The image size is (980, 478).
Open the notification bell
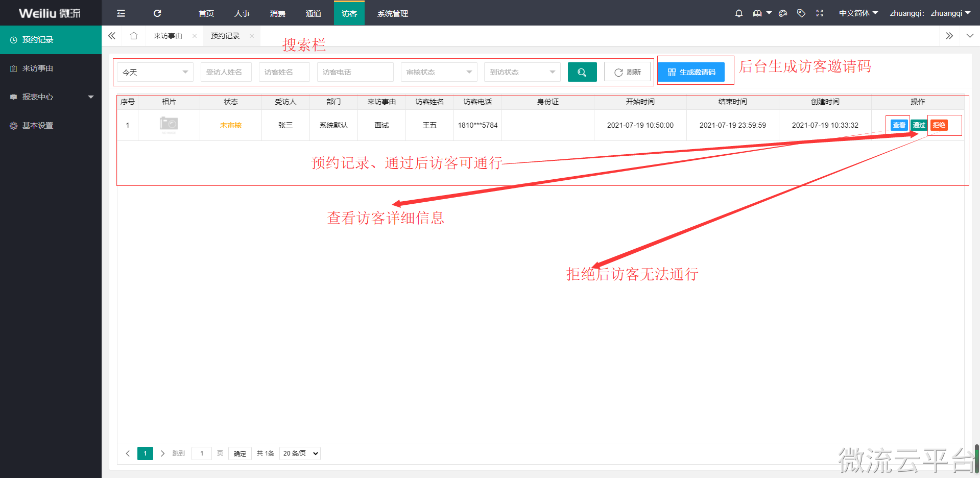pyautogui.click(x=739, y=13)
